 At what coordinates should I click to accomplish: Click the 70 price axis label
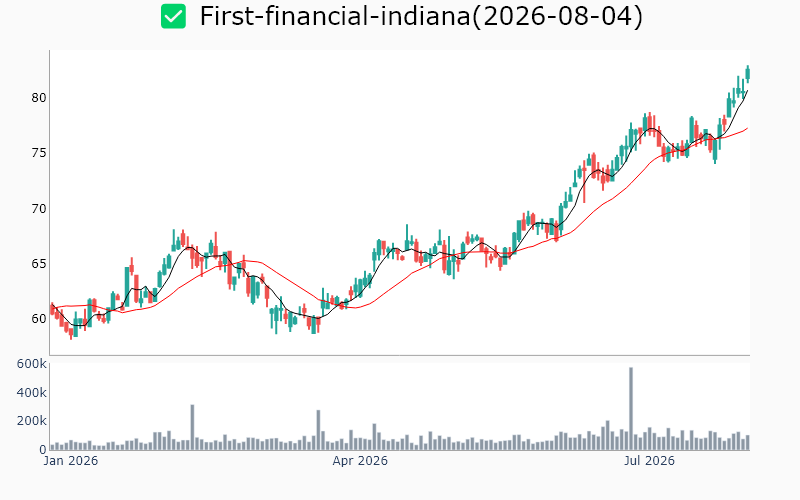39,209
